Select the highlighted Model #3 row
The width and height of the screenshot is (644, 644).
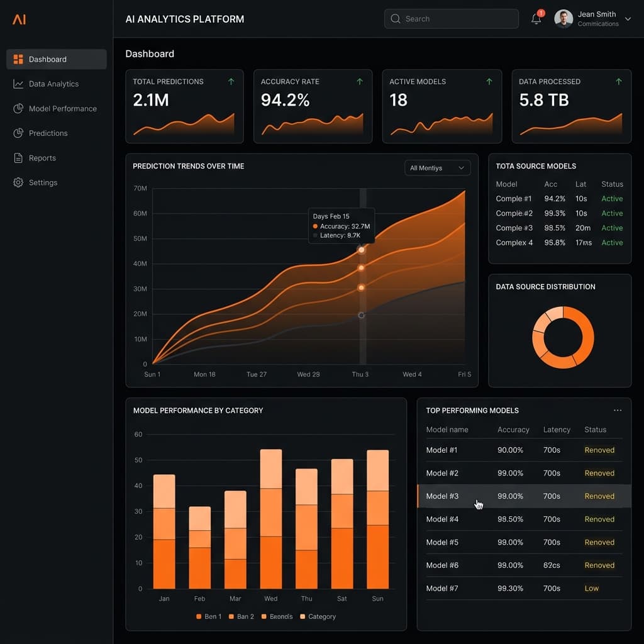(x=524, y=496)
